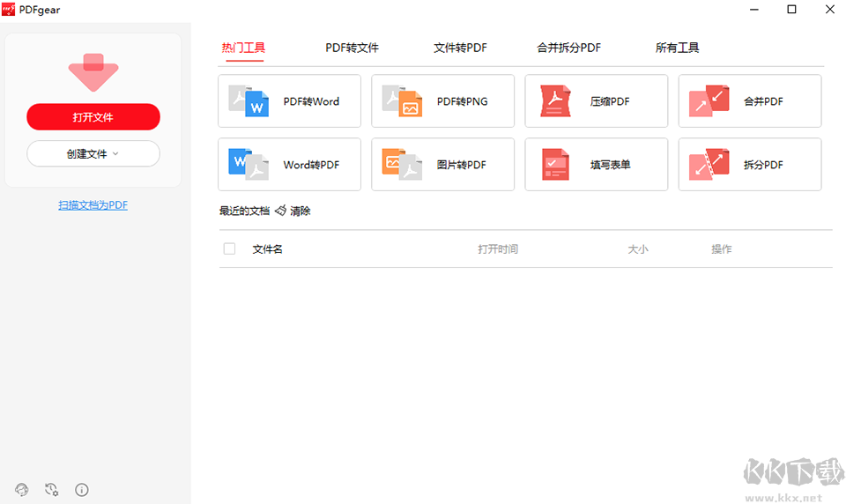Start the 图片转PDF tool
This screenshot has width=846, height=504.
pos(442,164)
